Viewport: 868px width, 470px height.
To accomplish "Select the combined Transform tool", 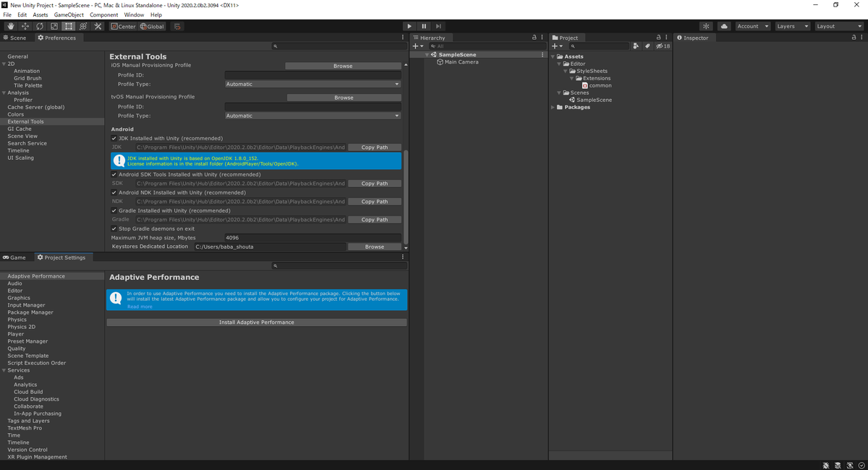I will [82, 26].
